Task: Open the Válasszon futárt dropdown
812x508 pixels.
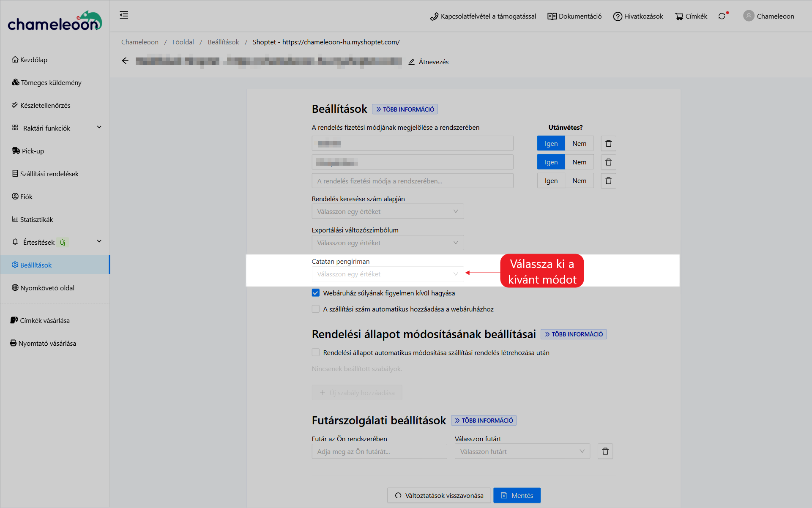Action: click(522, 451)
